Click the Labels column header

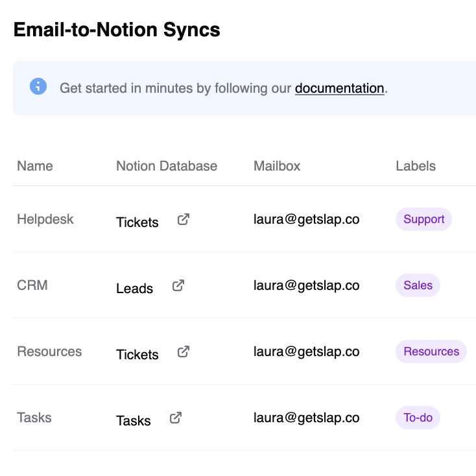click(x=416, y=166)
